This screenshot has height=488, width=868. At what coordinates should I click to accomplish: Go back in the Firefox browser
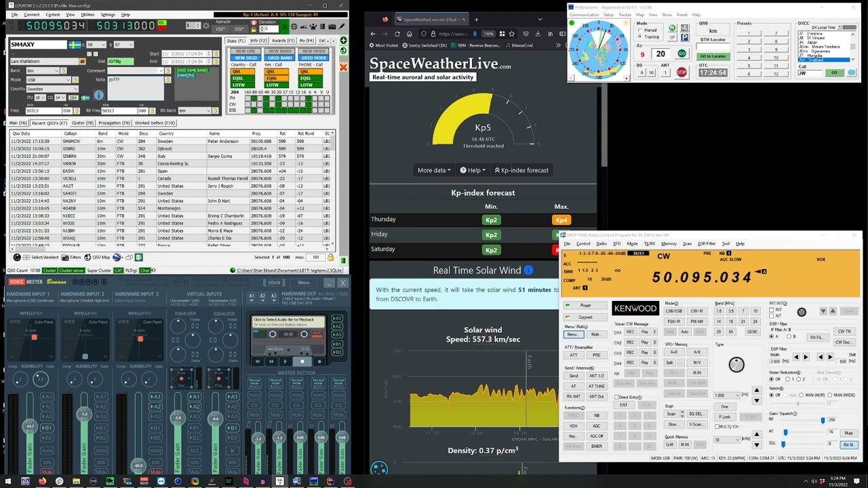pyautogui.click(x=373, y=33)
